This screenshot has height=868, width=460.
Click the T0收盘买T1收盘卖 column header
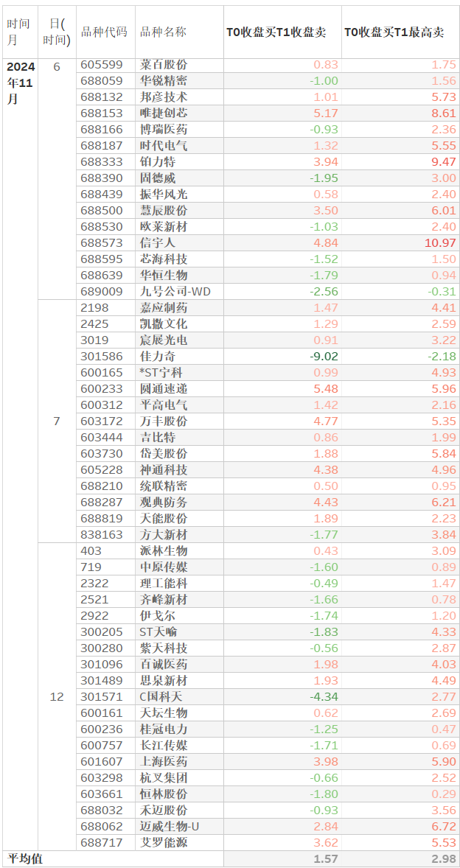point(276,32)
